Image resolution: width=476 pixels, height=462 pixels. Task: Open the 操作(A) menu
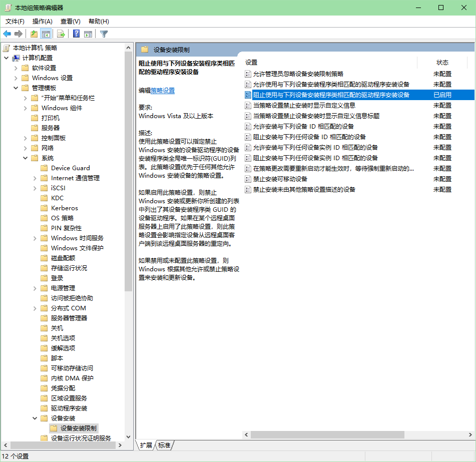(x=43, y=21)
